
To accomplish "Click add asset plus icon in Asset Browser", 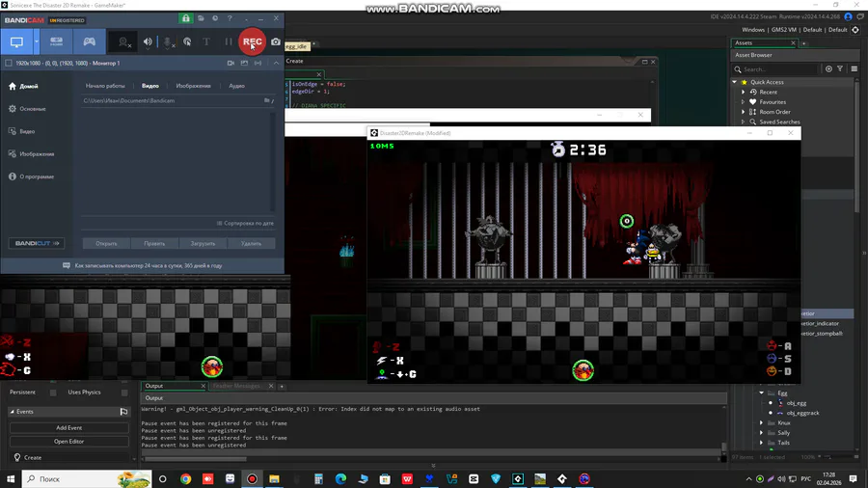I will click(828, 68).
